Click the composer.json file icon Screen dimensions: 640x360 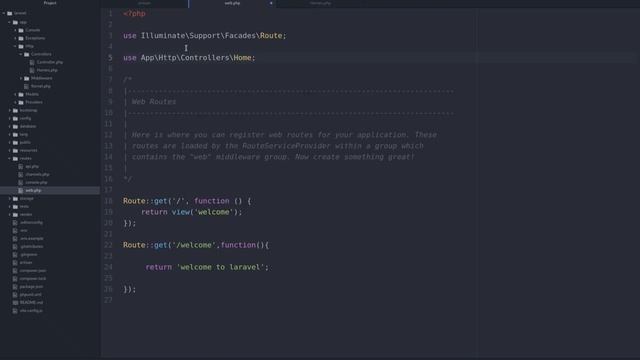(15, 271)
